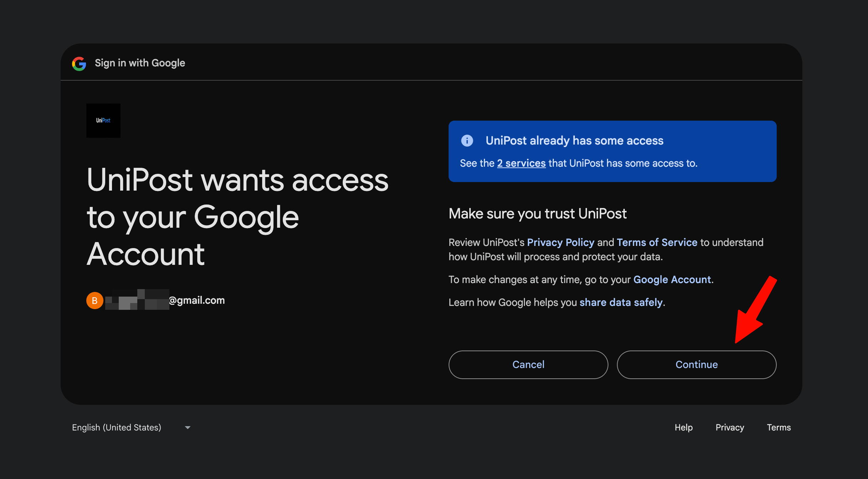Click the Sign in with Google header text
The image size is (868, 479).
[x=140, y=63]
